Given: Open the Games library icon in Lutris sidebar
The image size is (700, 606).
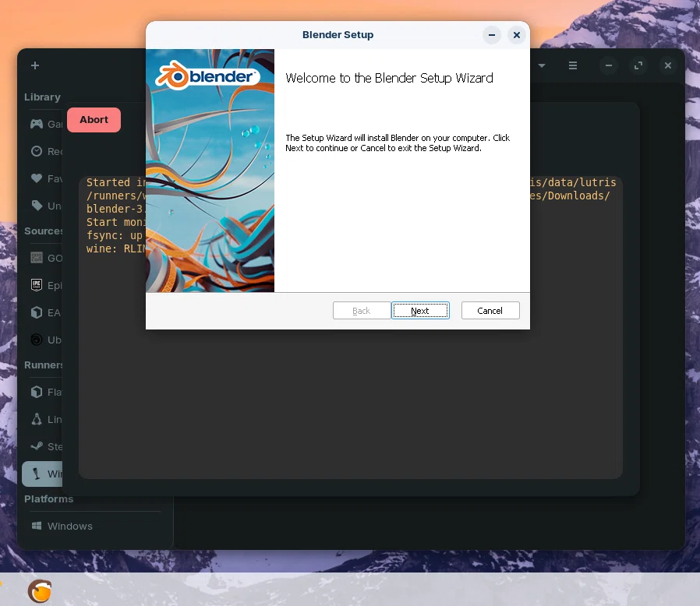Looking at the screenshot, I should click(36, 124).
